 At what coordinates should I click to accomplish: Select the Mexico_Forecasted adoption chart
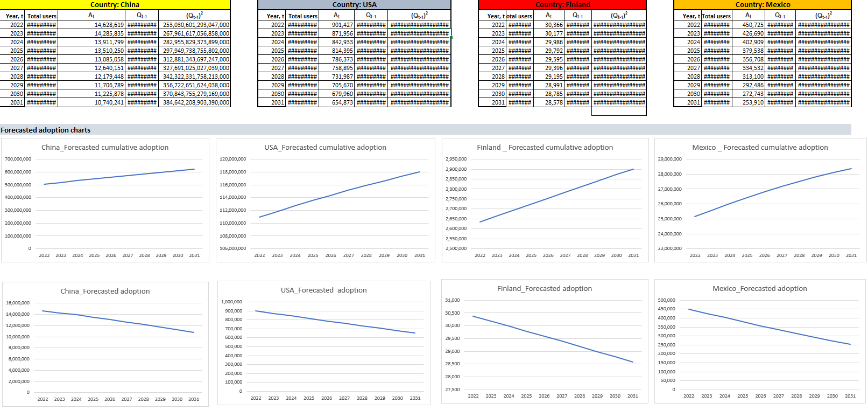point(760,341)
